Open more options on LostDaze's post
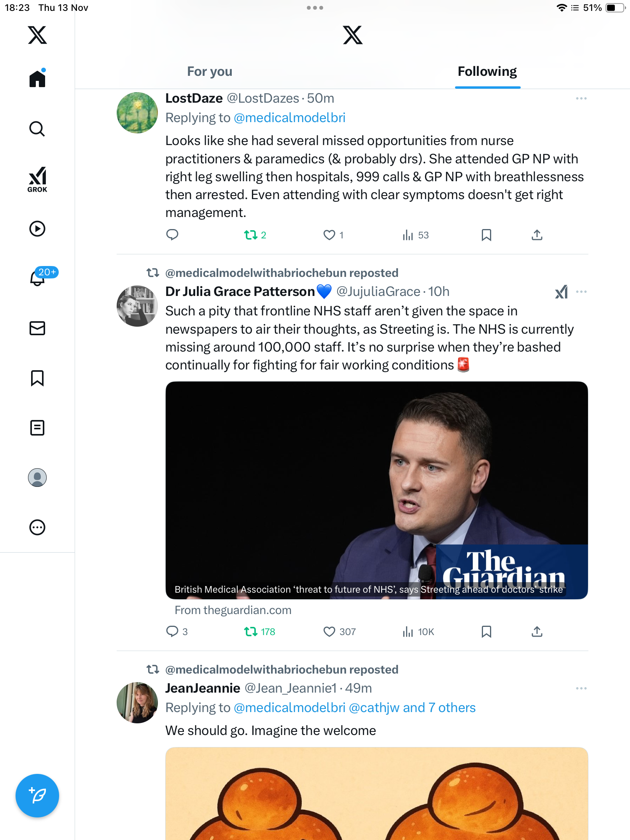 pos(581,98)
